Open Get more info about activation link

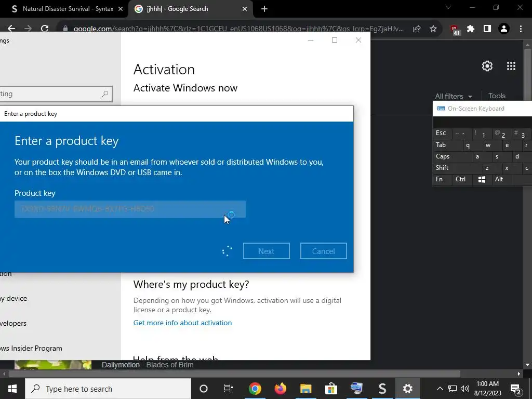pyautogui.click(x=182, y=323)
